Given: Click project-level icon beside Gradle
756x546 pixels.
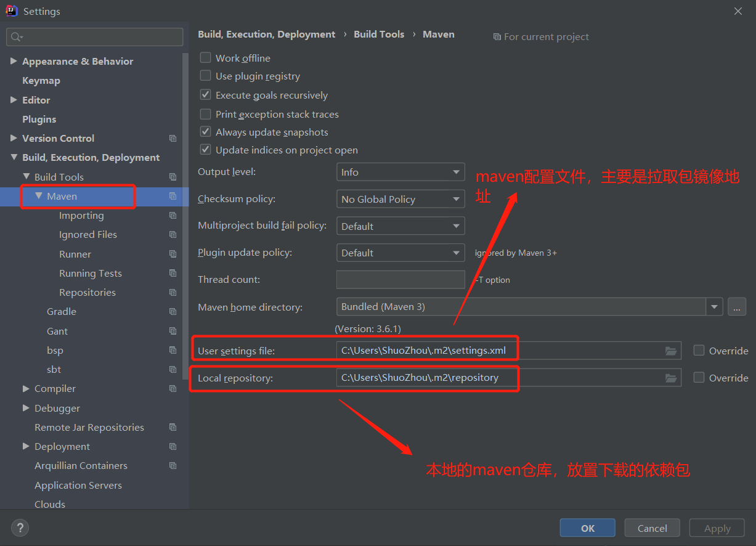Looking at the screenshot, I should tap(173, 312).
